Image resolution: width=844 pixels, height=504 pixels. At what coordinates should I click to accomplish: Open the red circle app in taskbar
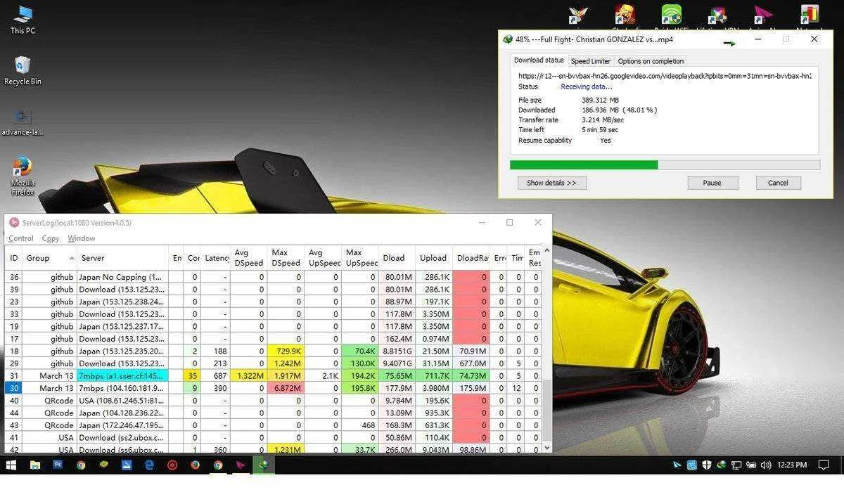coord(172,465)
